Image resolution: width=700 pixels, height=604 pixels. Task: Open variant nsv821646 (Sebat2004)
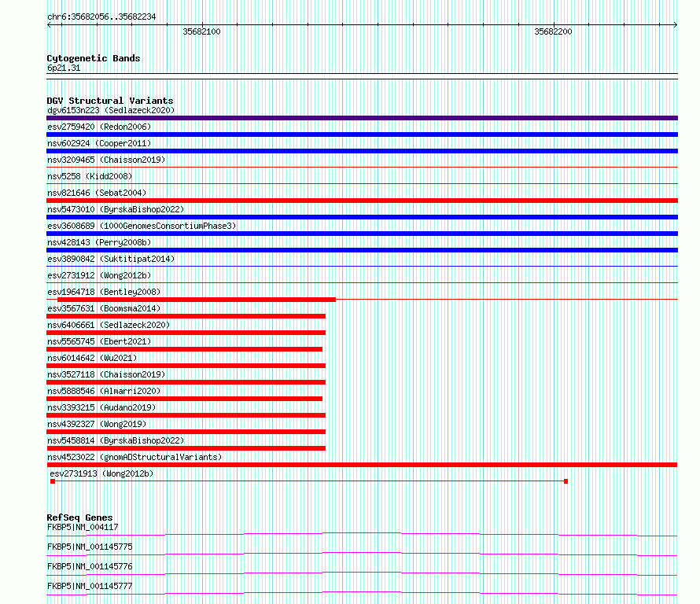[x=97, y=193]
